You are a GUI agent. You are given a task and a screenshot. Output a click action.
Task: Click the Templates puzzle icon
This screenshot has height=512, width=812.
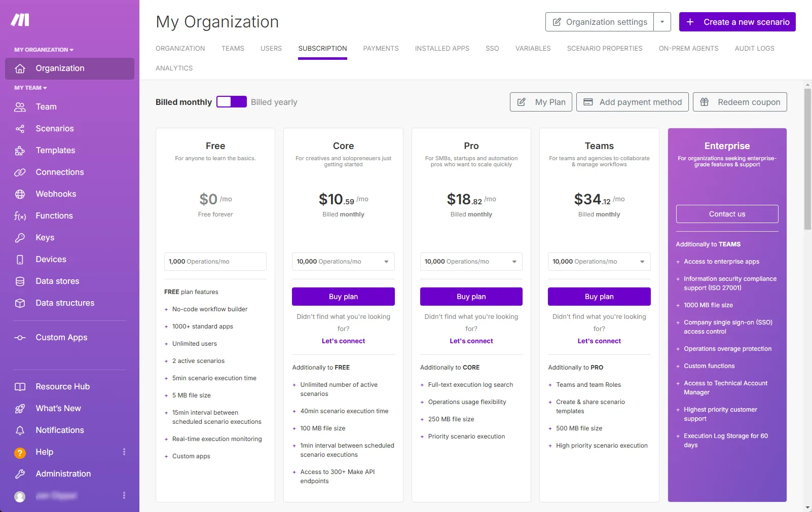click(20, 151)
